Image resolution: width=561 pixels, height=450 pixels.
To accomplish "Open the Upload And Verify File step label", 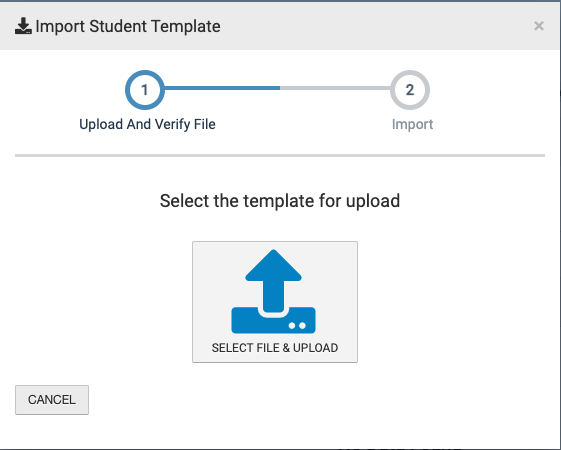I will coord(147,124).
